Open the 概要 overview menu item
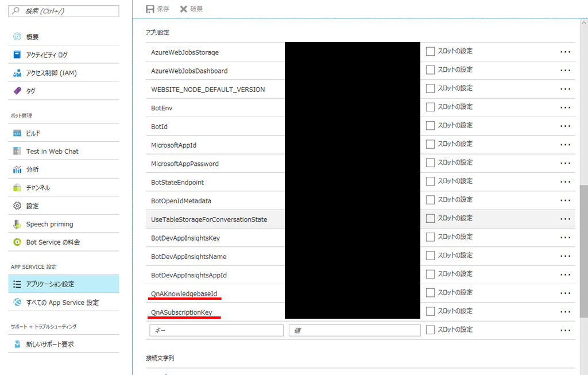This screenshot has height=375, width=588. click(x=63, y=36)
